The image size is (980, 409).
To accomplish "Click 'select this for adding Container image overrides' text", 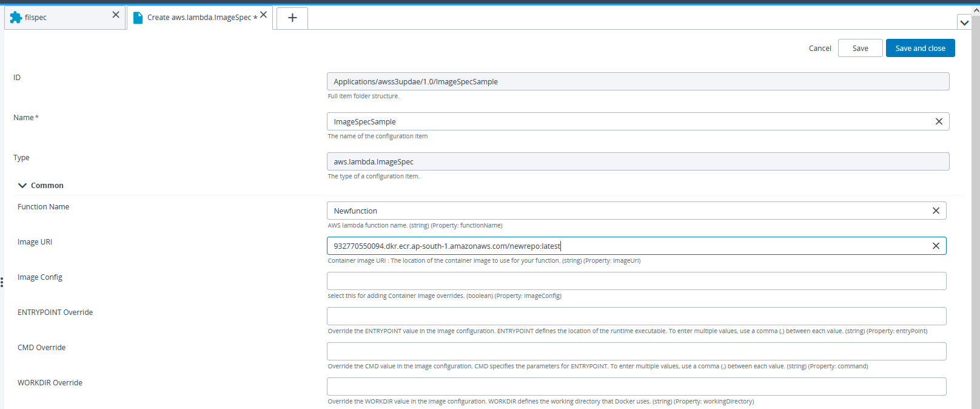I will pos(445,296).
